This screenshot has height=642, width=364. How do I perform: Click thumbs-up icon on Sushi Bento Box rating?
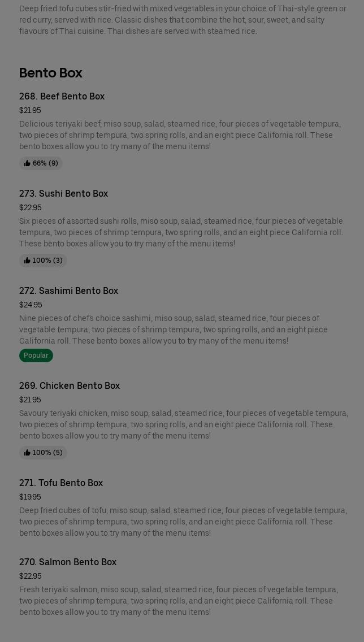27,261
